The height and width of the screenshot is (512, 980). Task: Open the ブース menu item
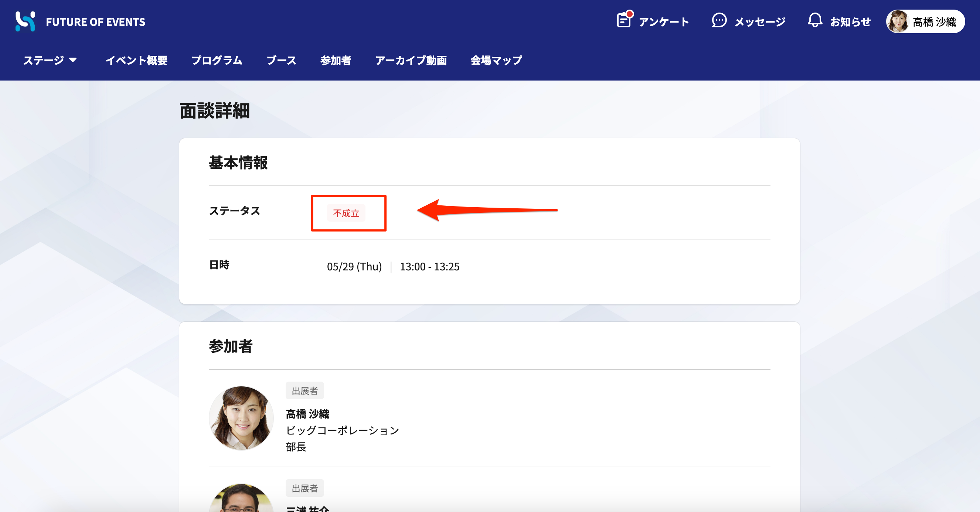[282, 60]
